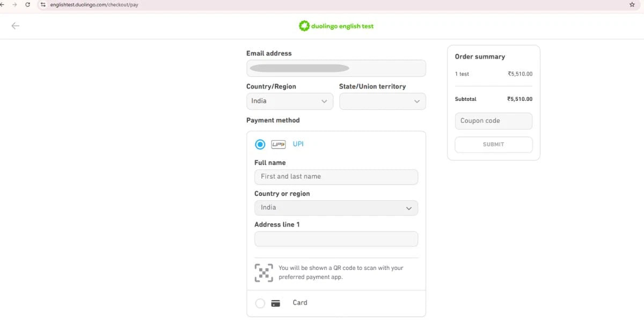Image resolution: width=644 pixels, height=322 pixels.
Task: Click the Coupon code field
Action: coord(494,121)
